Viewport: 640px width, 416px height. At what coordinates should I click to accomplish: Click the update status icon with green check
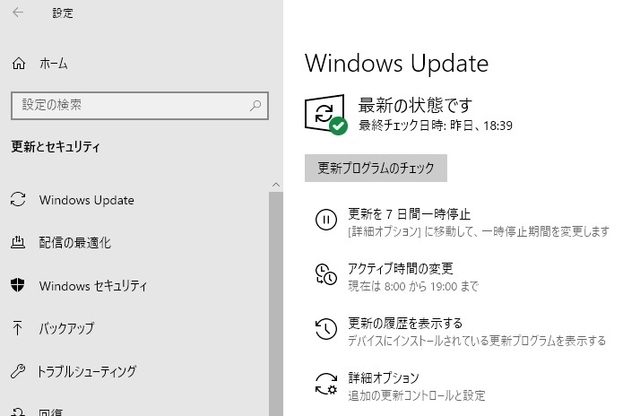pyautogui.click(x=326, y=114)
